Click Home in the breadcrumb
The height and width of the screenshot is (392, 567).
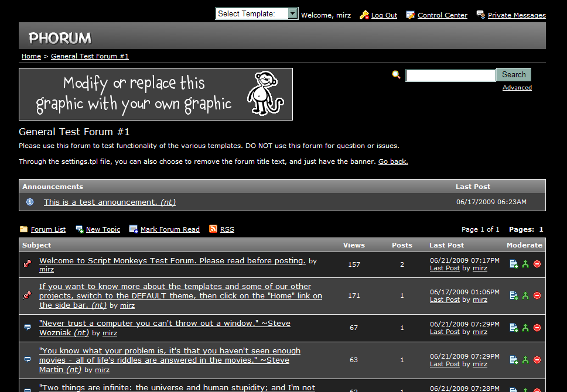tap(31, 56)
